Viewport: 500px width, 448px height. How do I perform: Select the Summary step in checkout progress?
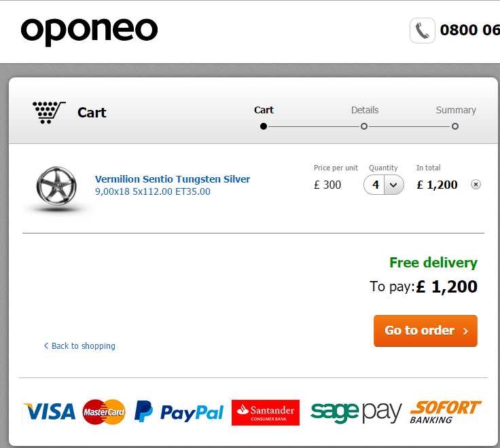tap(455, 126)
